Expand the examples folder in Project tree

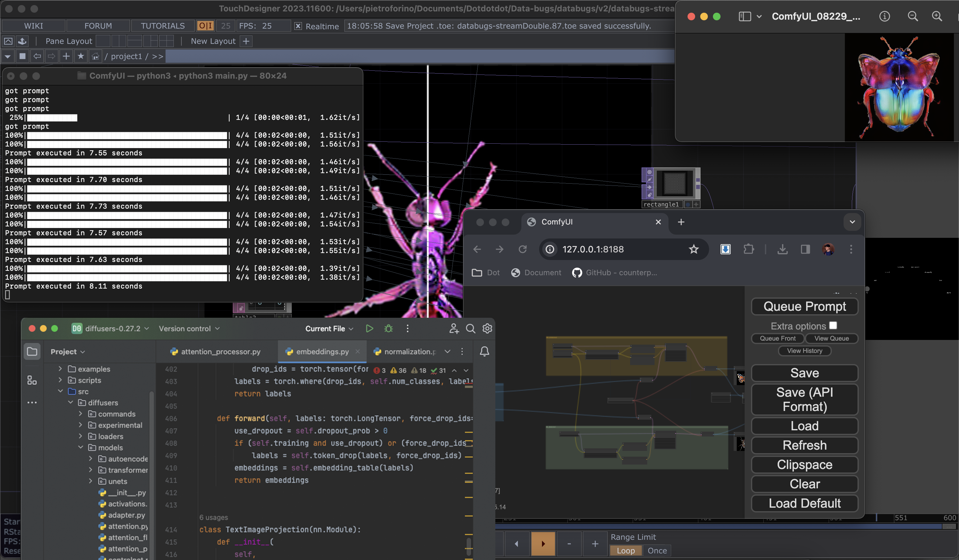click(x=60, y=369)
